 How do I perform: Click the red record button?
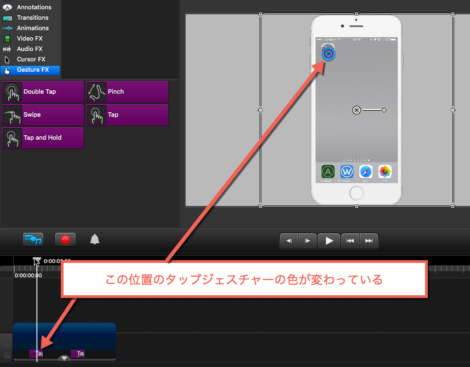(65, 239)
